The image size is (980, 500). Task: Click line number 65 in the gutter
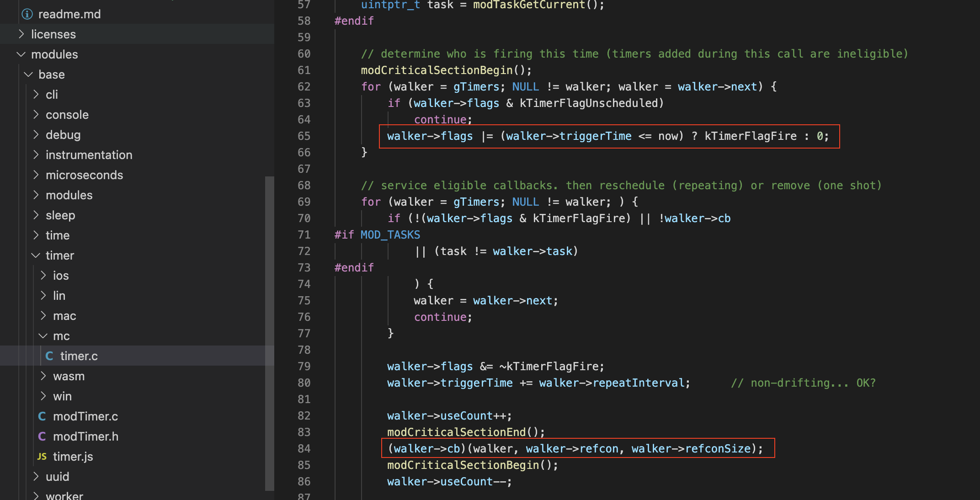pyautogui.click(x=304, y=136)
